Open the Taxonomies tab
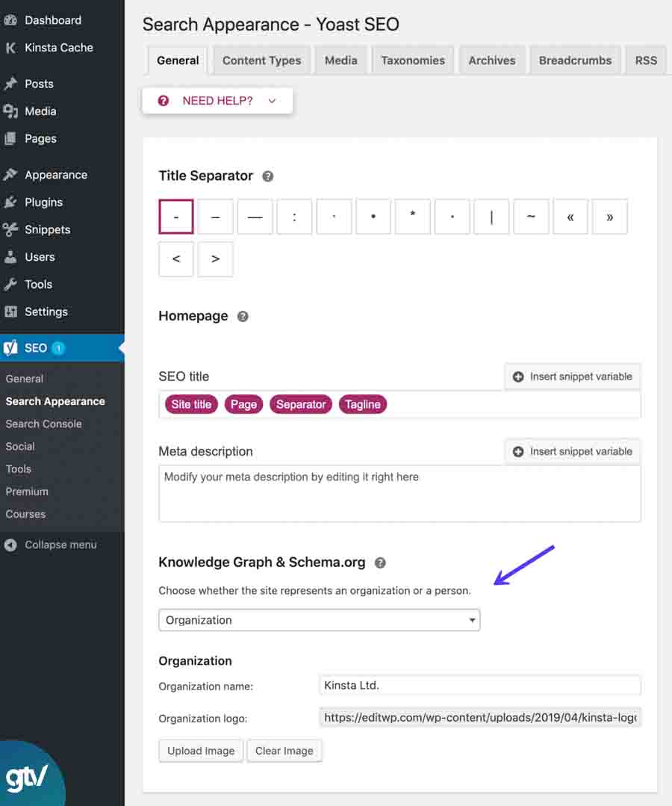 pos(413,60)
